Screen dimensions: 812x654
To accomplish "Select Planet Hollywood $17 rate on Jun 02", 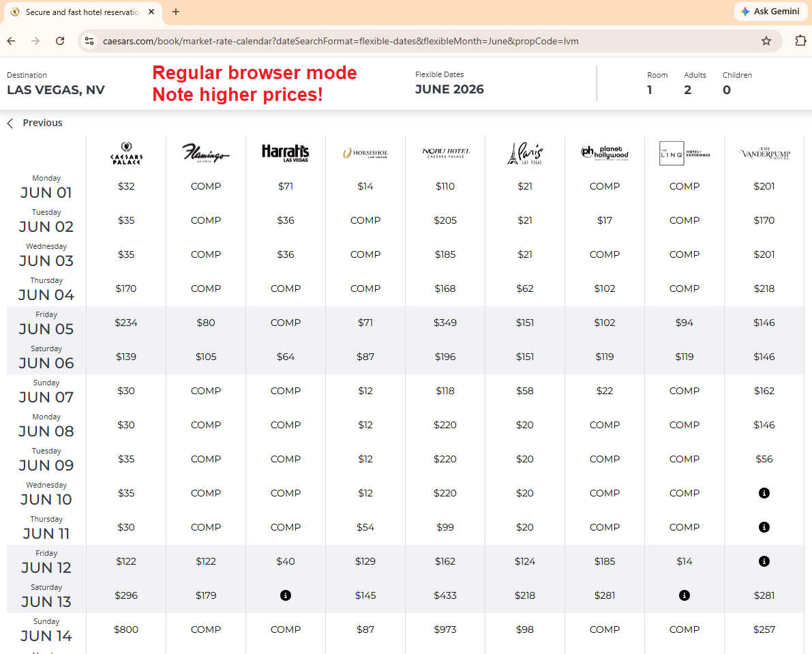I will [x=605, y=220].
